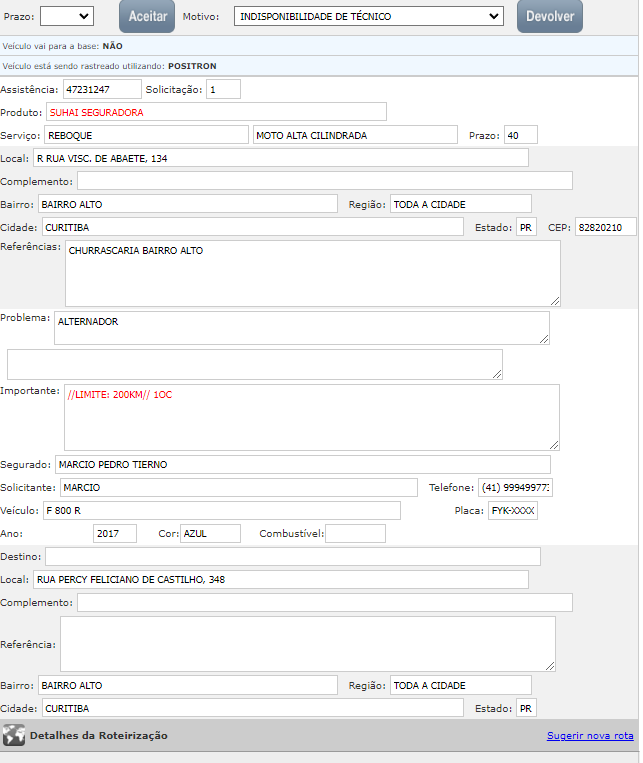Select the Placa field
The height and width of the screenshot is (763, 643).
click(513, 510)
